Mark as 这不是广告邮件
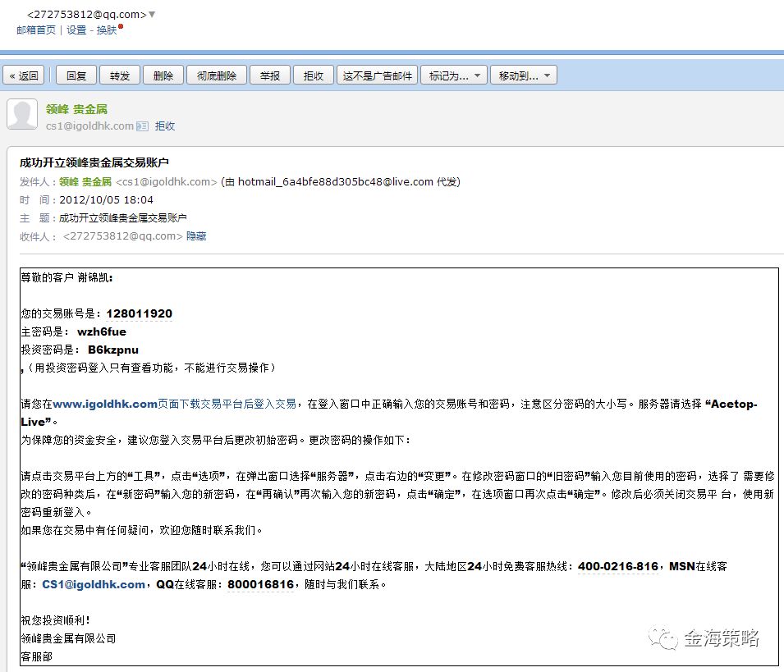The image size is (784, 672). tap(377, 75)
